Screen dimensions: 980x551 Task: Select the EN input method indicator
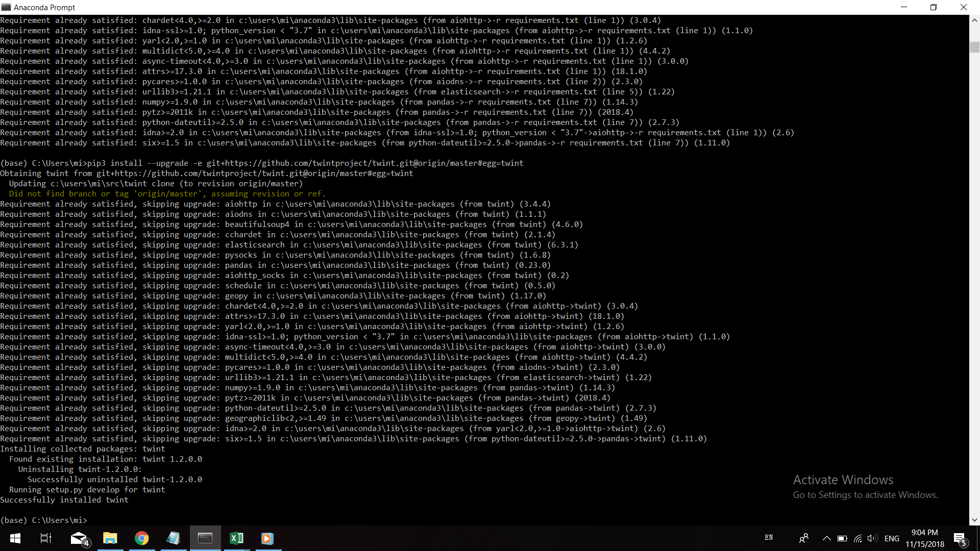(x=769, y=537)
